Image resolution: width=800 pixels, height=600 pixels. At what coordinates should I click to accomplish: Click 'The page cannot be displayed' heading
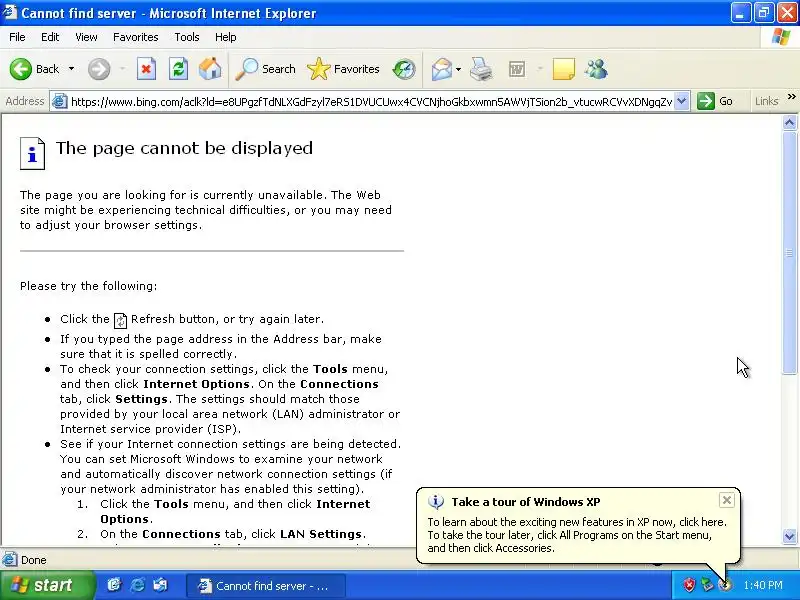[x=184, y=148]
